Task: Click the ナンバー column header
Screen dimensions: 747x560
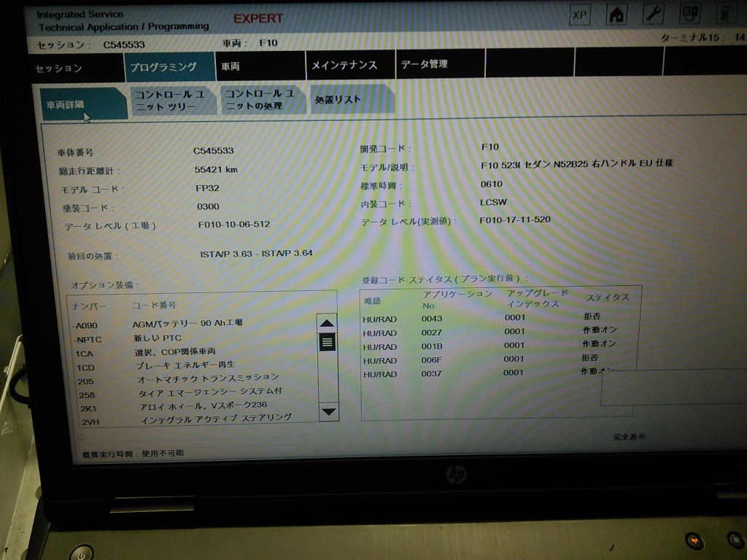Action: pyautogui.click(x=88, y=306)
